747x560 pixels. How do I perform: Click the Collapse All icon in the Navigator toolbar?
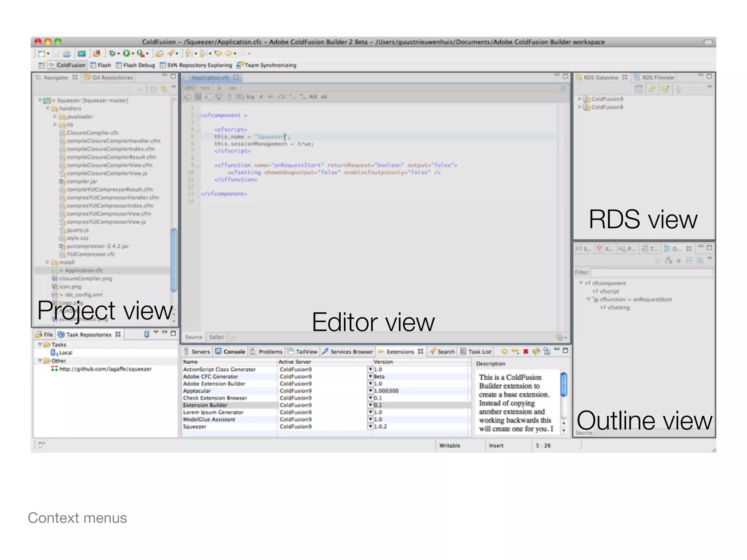(154, 89)
